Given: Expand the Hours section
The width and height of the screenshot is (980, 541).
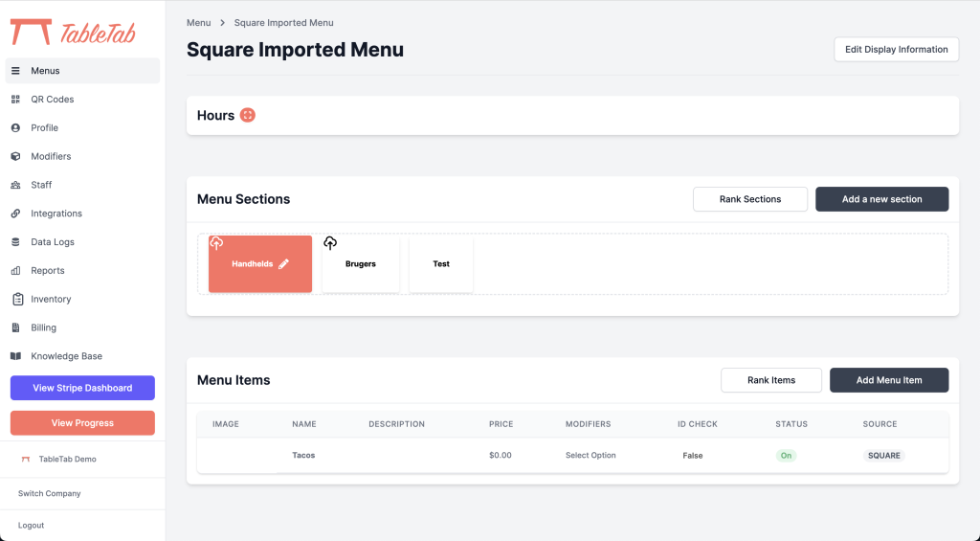Looking at the screenshot, I should coord(215,116).
